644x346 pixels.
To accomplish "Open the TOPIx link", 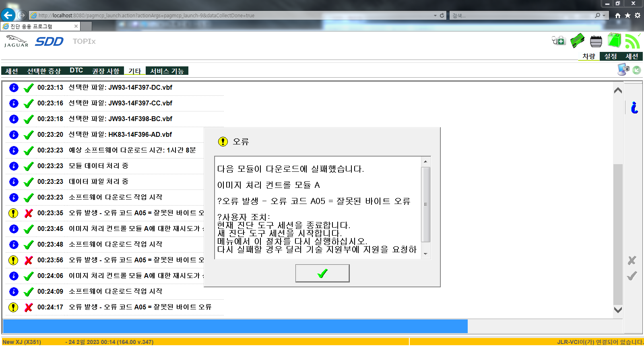I will [84, 41].
